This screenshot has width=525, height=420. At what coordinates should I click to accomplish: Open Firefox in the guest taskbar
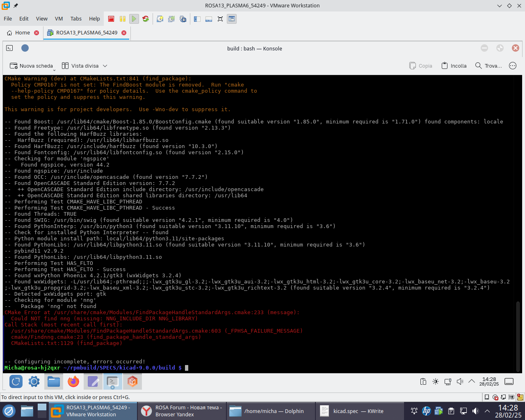tap(73, 382)
